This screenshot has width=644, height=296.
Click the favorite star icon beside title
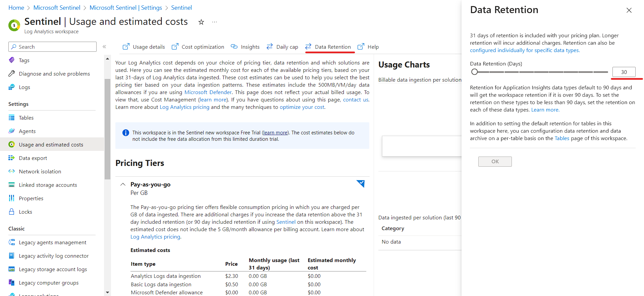click(201, 22)
